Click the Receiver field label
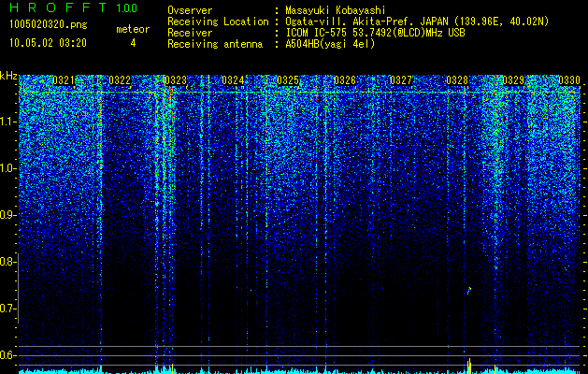The width and height of the screenshot is (588, 374). [190, 33]
